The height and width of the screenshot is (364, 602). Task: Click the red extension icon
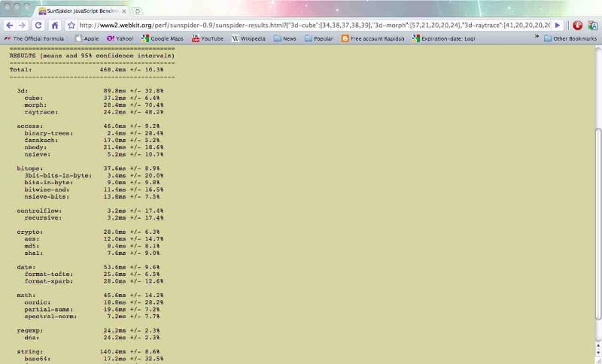pyautogui.click(x=577, y=26)
